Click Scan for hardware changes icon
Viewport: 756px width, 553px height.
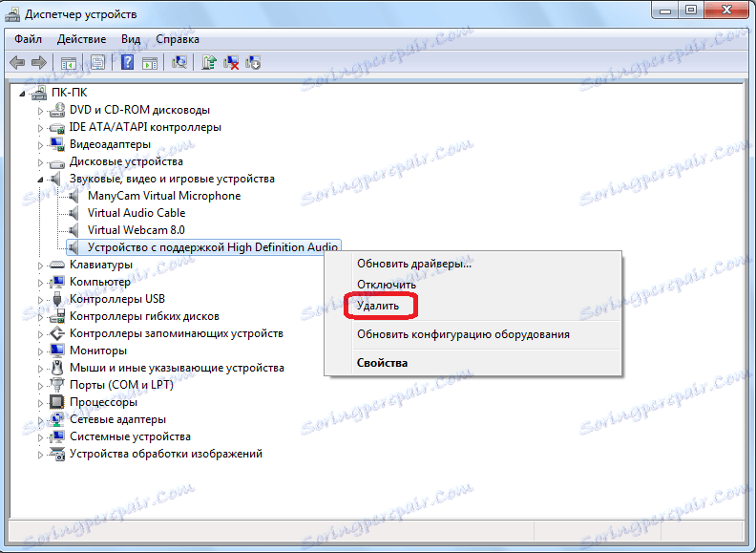[x=179, y=62]
